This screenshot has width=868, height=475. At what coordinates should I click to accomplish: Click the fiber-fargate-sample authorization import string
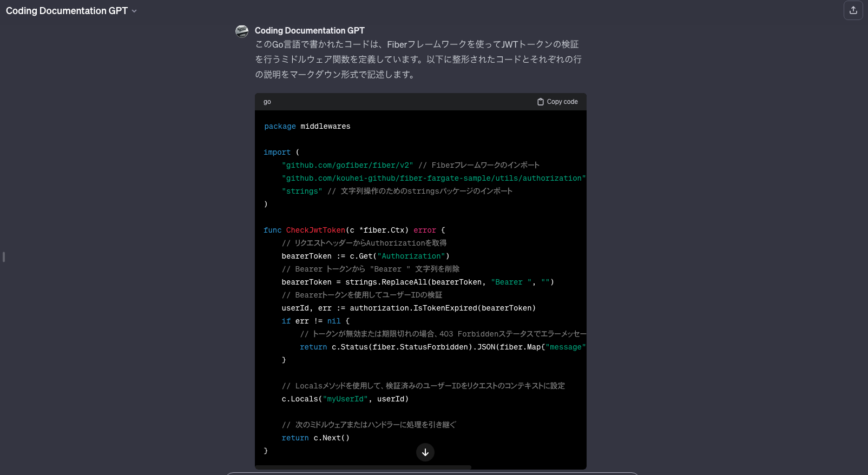tap(434, 179)
